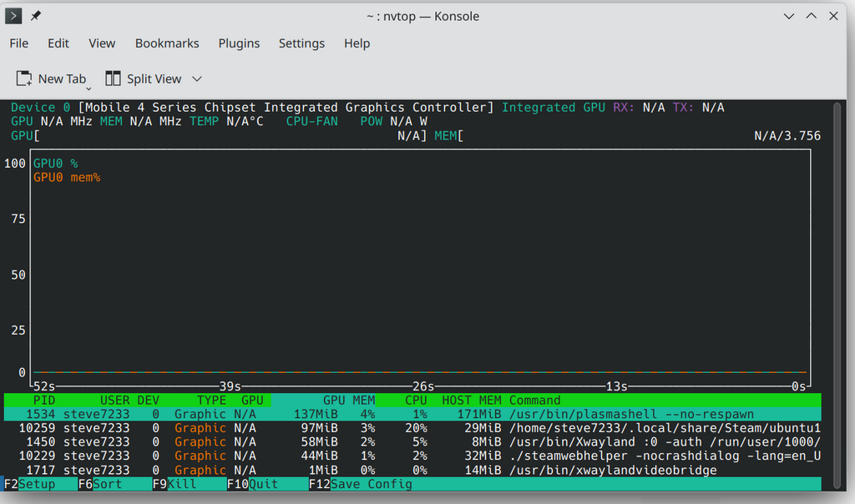Viewport: 855px width, 504px height.
Task: Maximize window with the up chevron
Action: (x=812, y=17)
